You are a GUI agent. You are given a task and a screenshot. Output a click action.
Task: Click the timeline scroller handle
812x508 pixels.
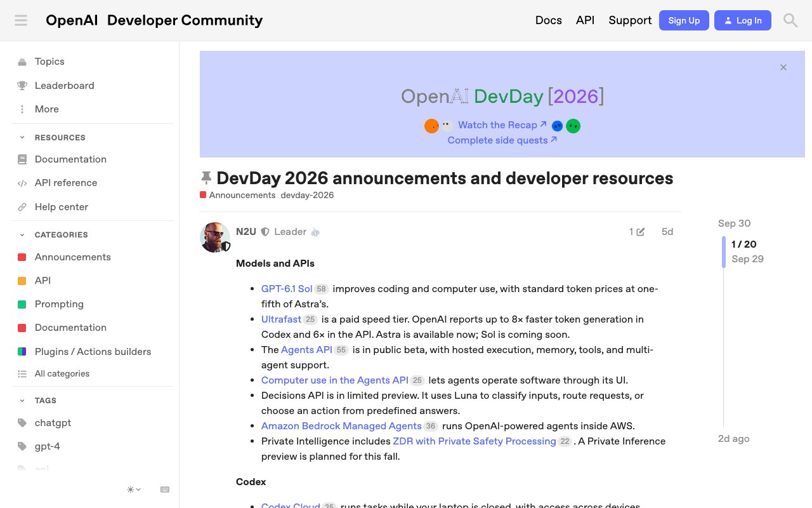pos(723,252)
